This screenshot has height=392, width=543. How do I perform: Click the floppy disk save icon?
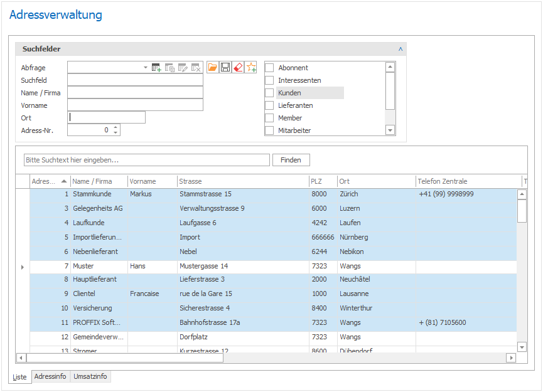pos(225,67)
